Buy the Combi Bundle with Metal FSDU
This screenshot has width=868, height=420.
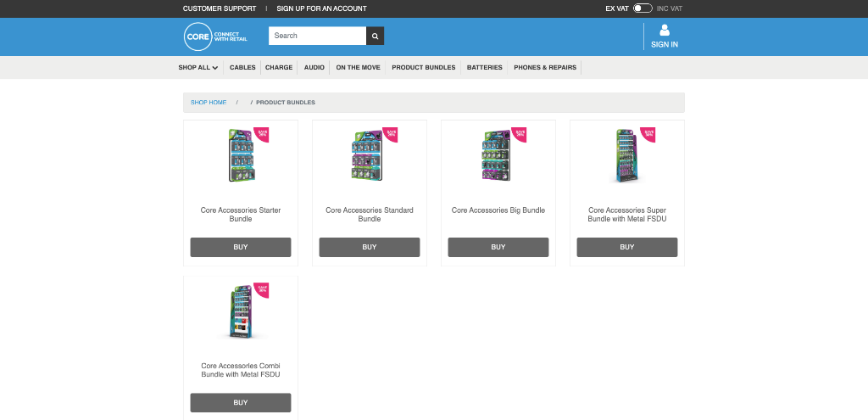(241, 403)
